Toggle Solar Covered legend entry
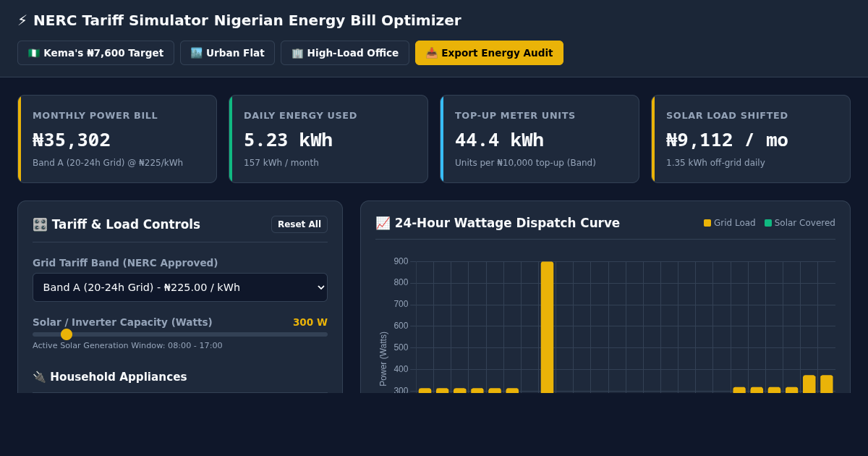This screenshot has width=868, height=456. (x=799, y=223)
